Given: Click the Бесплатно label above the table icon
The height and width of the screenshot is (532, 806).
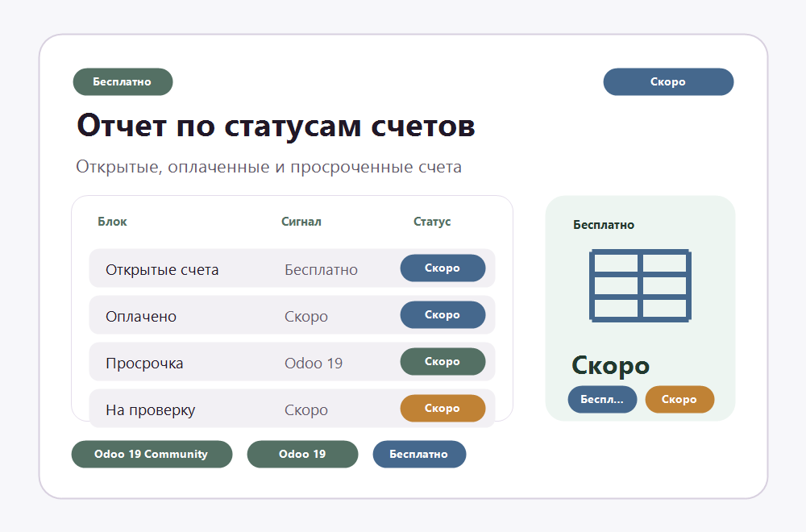Looking at the screenshot, I should click(604, 225).
